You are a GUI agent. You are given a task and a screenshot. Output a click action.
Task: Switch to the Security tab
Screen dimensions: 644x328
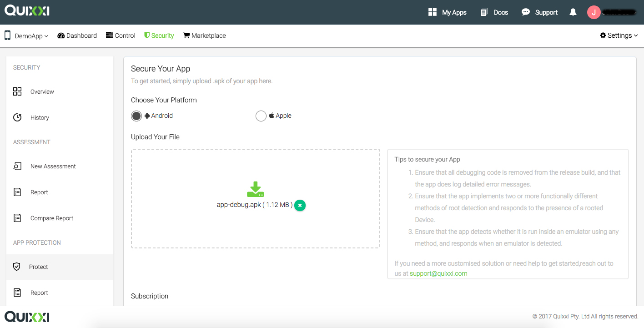coord(159,35)
